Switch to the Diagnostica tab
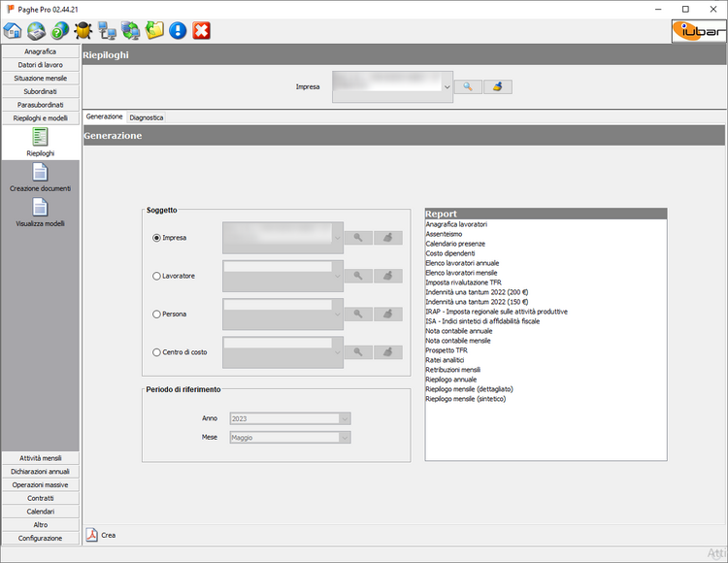This screenshot has width=728, height=563. click(147, 117)
